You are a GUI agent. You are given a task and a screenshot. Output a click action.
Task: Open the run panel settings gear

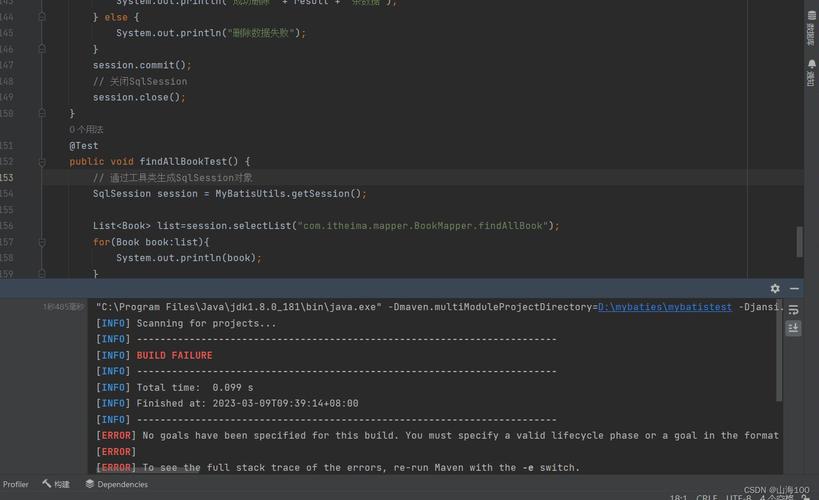pos(775,288)
